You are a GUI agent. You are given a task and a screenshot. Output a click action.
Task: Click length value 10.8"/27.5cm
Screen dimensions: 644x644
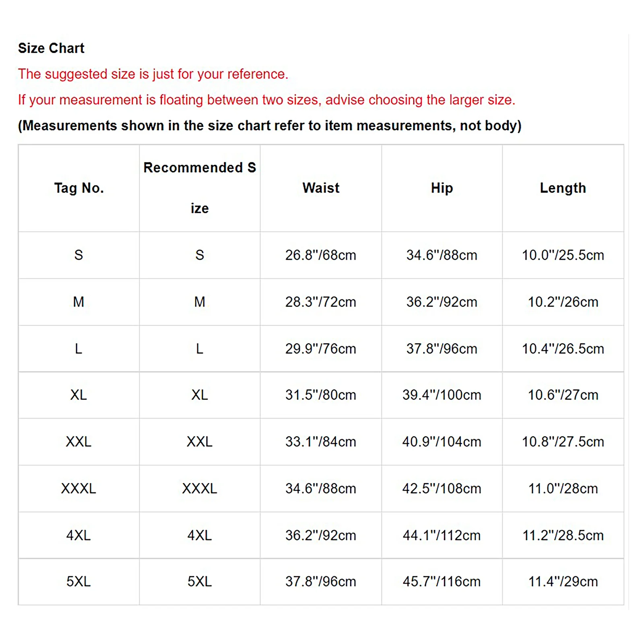pos(563,442)
